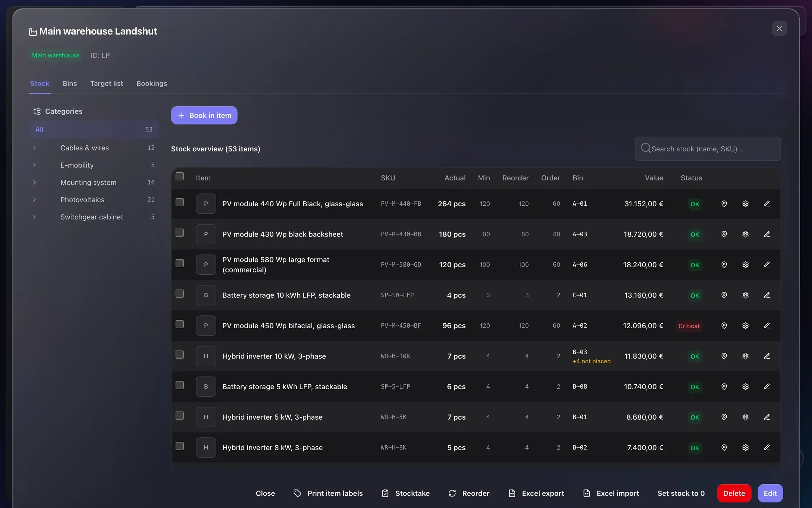Open the Target list tab
This screenshot has width=812, height=508.
point(107,83)
